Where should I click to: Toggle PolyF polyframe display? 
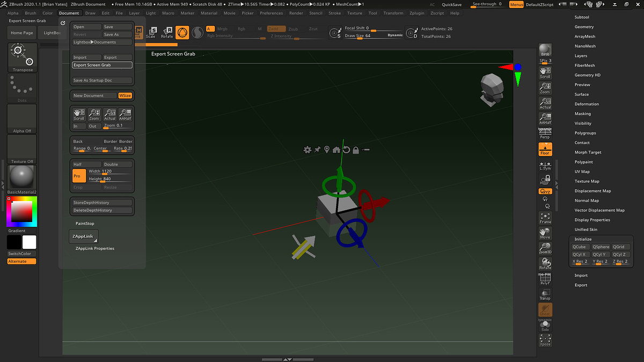pyautogui.click(x=545, y=279)
